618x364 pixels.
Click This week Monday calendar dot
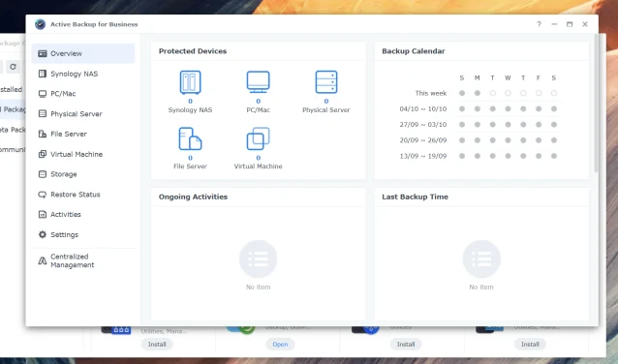click(x=478, y=93)
